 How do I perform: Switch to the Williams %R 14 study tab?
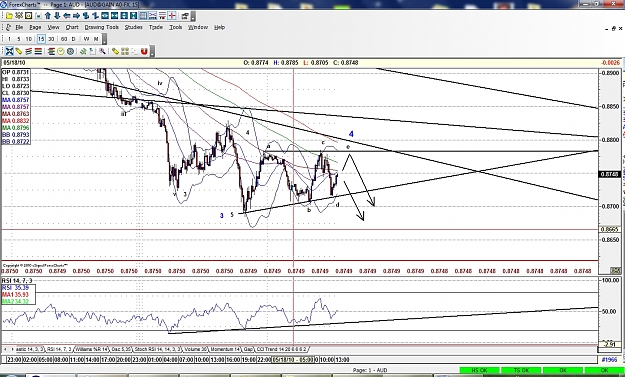(91, 349)
